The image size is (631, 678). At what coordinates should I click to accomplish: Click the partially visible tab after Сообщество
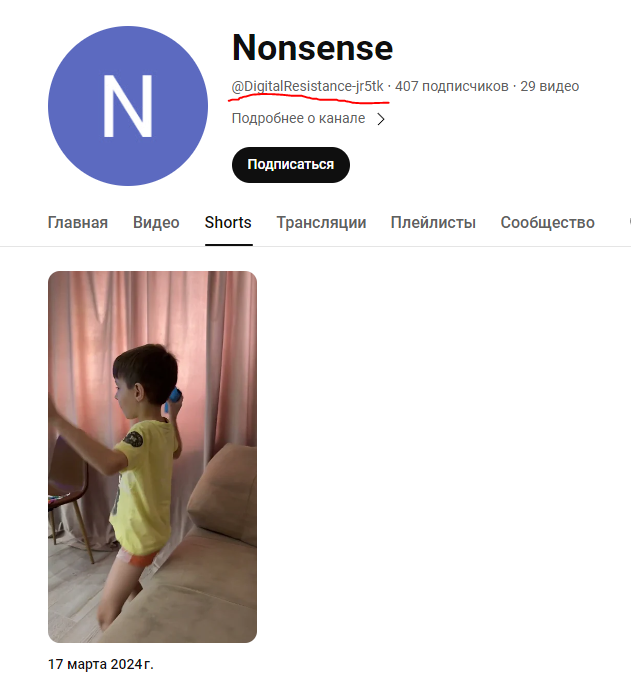(x=629, y=222)
